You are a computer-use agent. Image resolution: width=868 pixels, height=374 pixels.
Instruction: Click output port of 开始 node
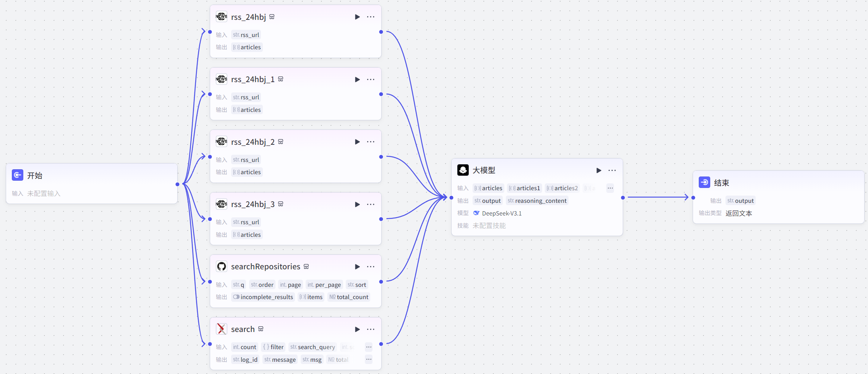pos(177,184)
